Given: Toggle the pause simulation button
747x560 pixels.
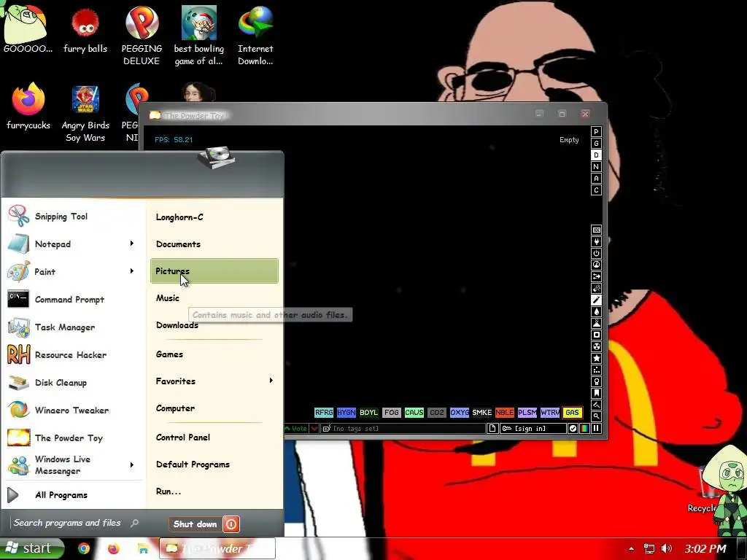Looking at the screenshot, I should click(x=596, y=429).
